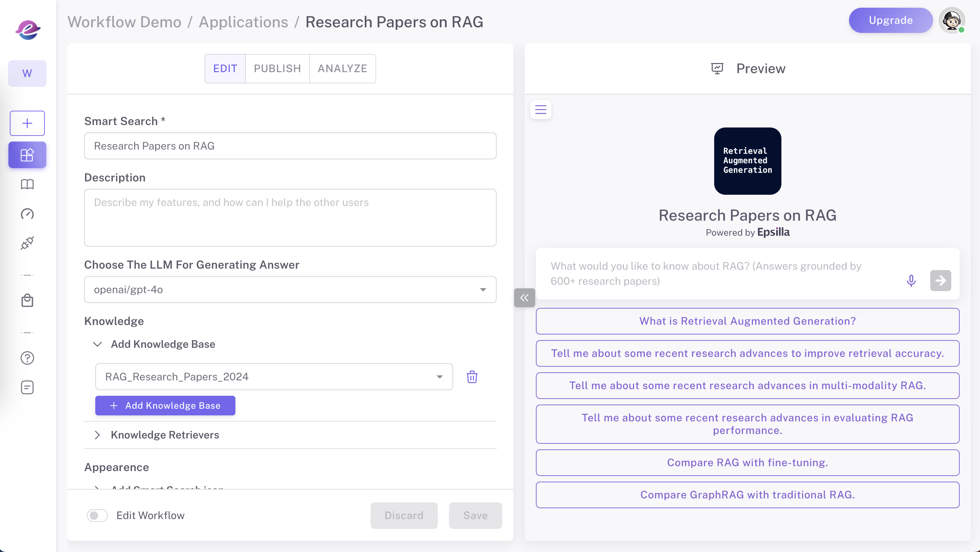Expand the Knowledge Retrievers section
The width and height of the screenshot is (980, 552).
[x=164, y=435]
